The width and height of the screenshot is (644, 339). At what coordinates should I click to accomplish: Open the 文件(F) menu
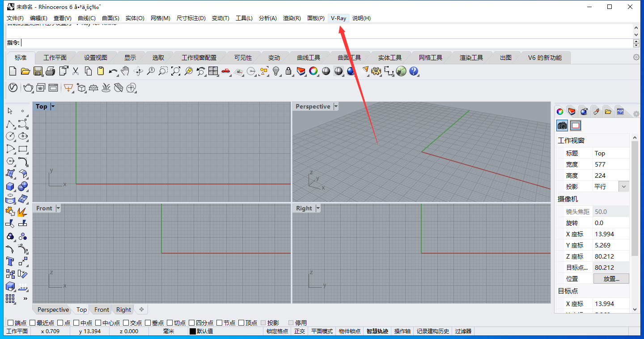(x=15, y=18)
